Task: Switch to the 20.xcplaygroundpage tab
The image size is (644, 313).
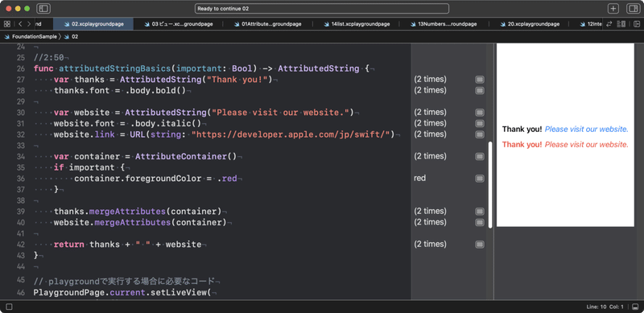Action: (530, 24)
